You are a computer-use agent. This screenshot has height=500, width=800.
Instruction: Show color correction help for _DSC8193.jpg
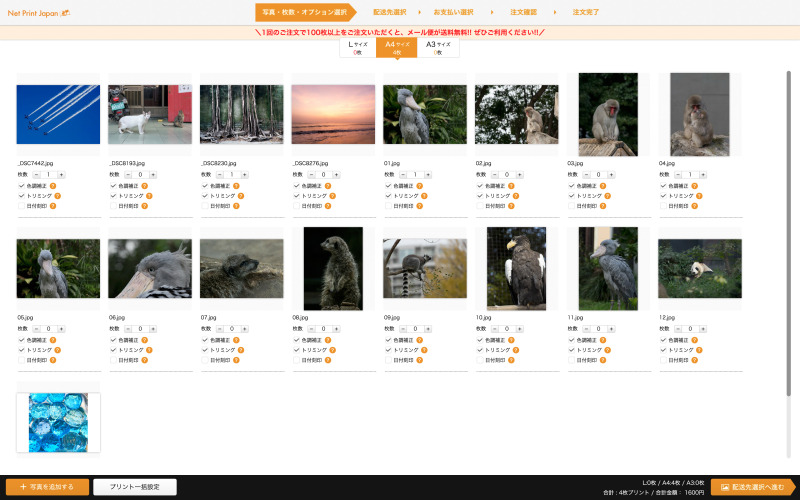click(144, 186)
